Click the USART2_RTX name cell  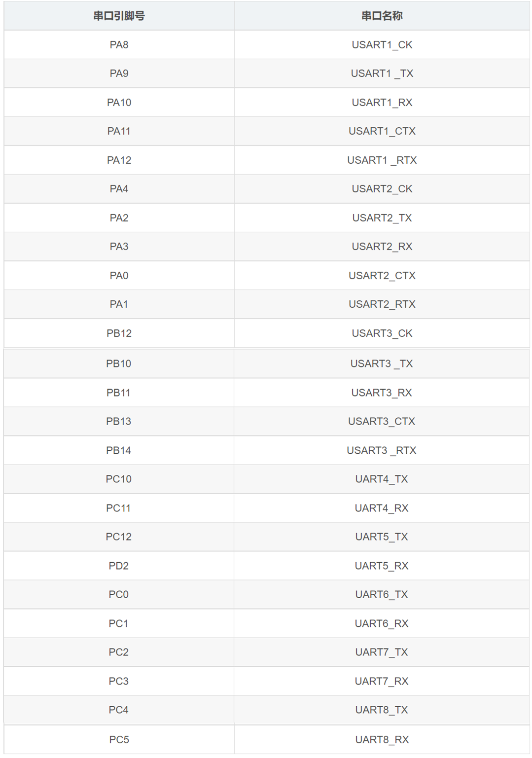click(382, 304)
